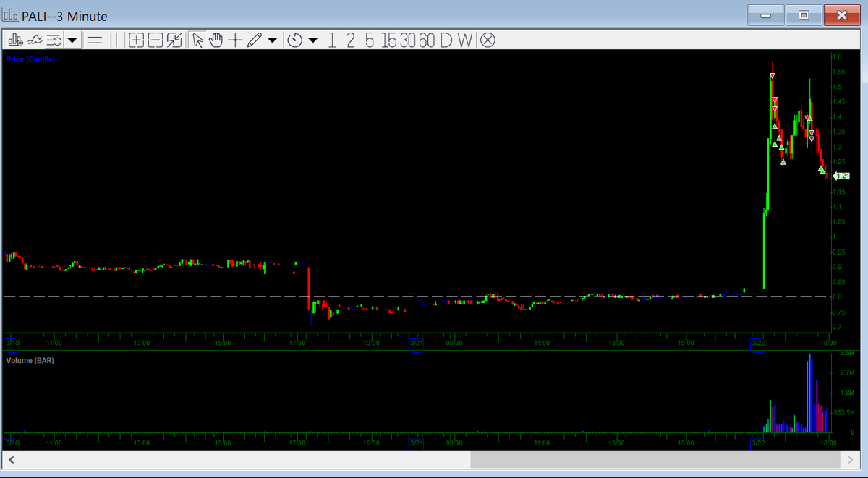Select the hand pan tool
Image resolution: width=868 pixels, height=478 pixels.
pos(216,39)
